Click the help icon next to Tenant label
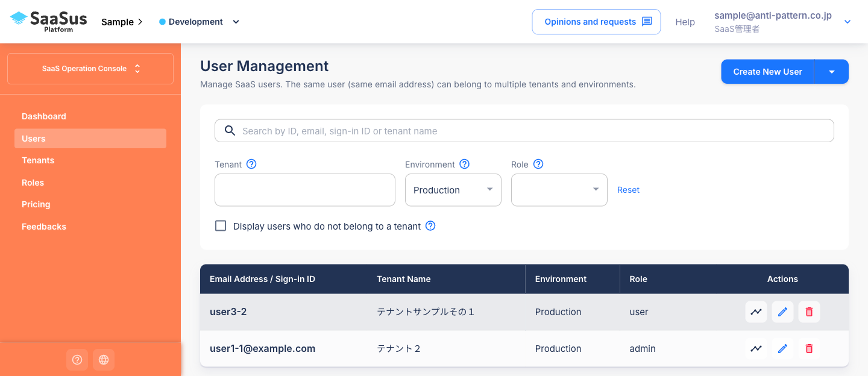The width and height of the screenshot is (868, 376). click(x=251, y=164)
